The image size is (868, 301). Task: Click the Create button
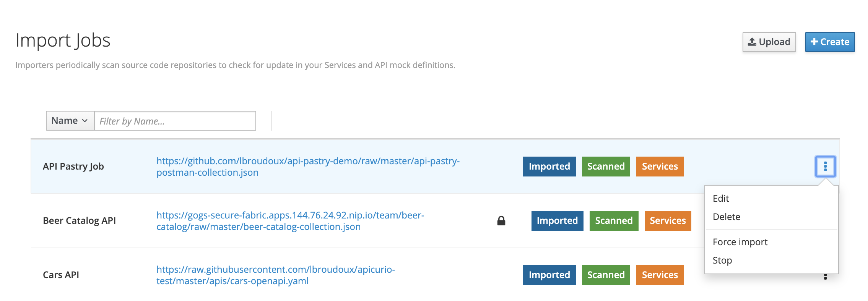[x=830, y=42]
